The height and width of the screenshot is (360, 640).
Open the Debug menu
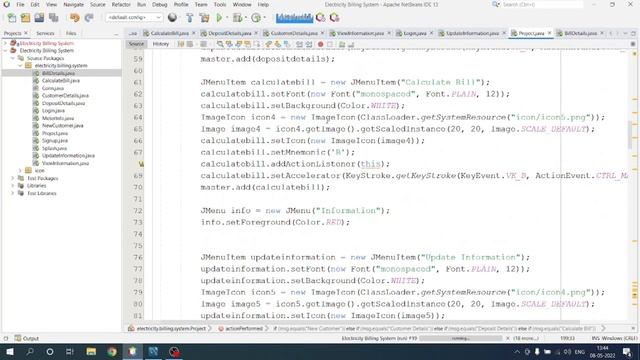point(159,4)
